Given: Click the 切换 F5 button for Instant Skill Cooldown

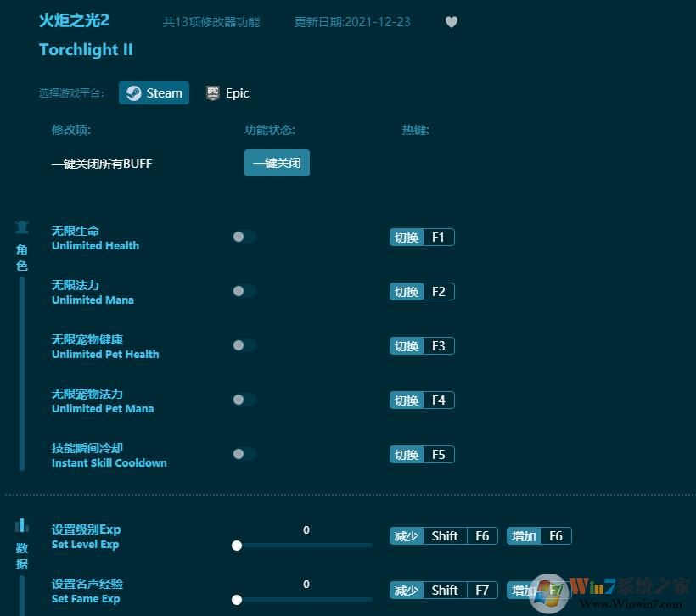Looking at the screenshot, I should point(422,454).
